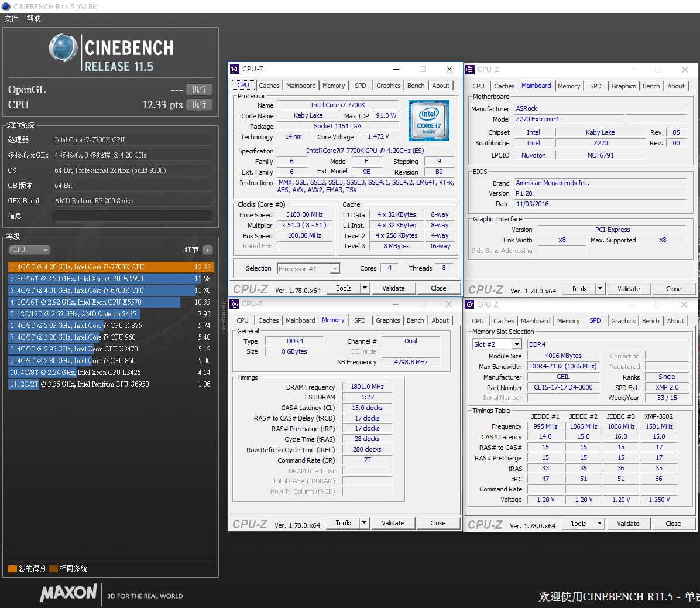This screenshot has height=608, width=700.
Task: Click the Intel Core i7 inside logo
Action: point(428,121)
